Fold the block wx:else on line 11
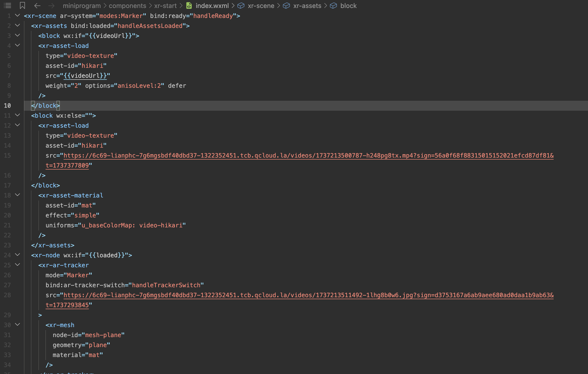The image size is (588, 374). point(17,115)
